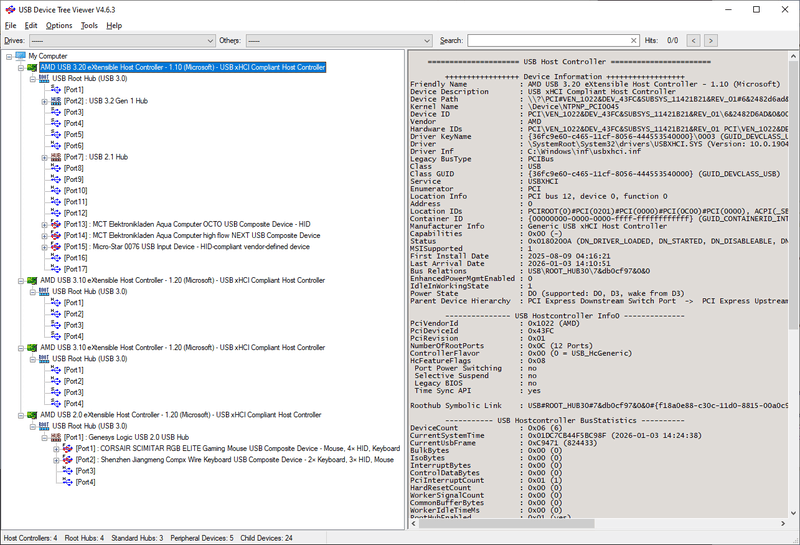Select Port10 in the tree

click(76, 191)
